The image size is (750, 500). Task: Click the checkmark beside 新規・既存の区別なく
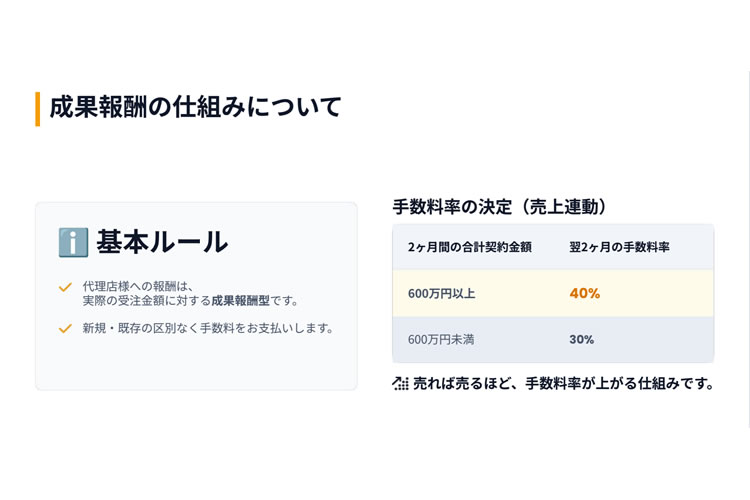[65, 328]
